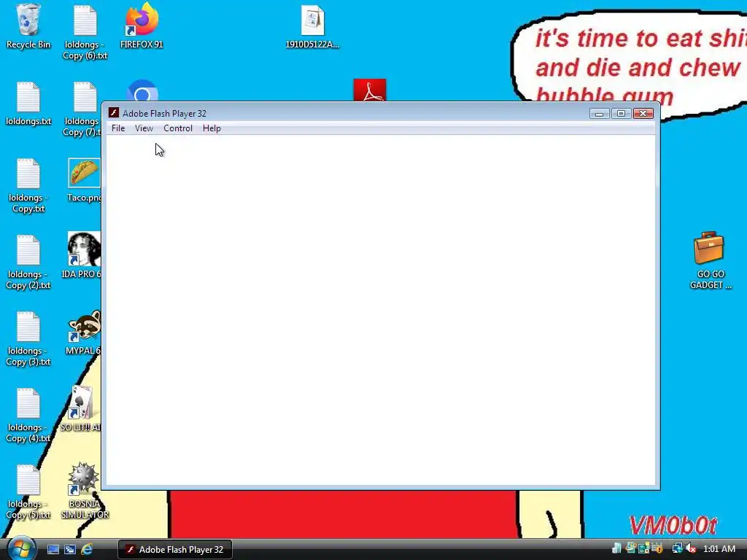Select the GO GO GADGET briefcase icon
This screenshot has height=560, width=747.
point(710,260)
